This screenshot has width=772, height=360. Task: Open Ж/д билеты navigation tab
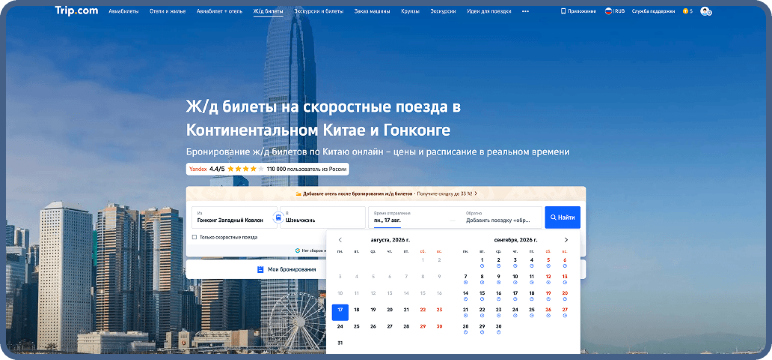[x=268, y=11]
